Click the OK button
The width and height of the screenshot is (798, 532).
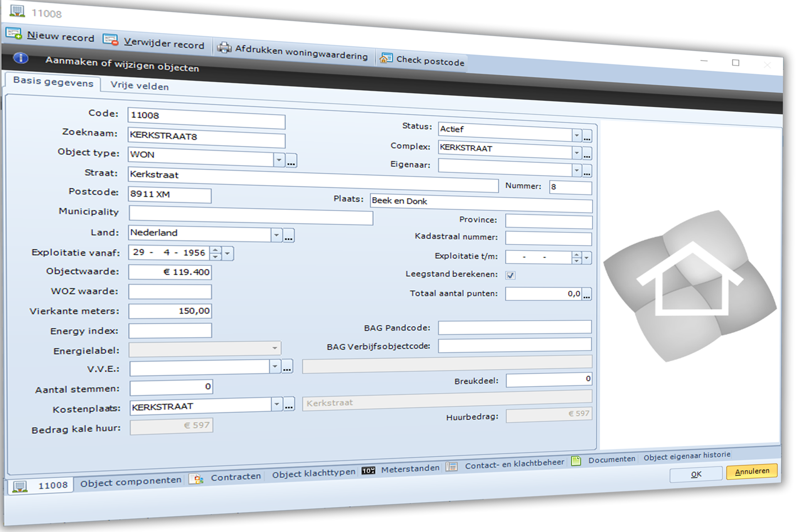pos(696,474)
